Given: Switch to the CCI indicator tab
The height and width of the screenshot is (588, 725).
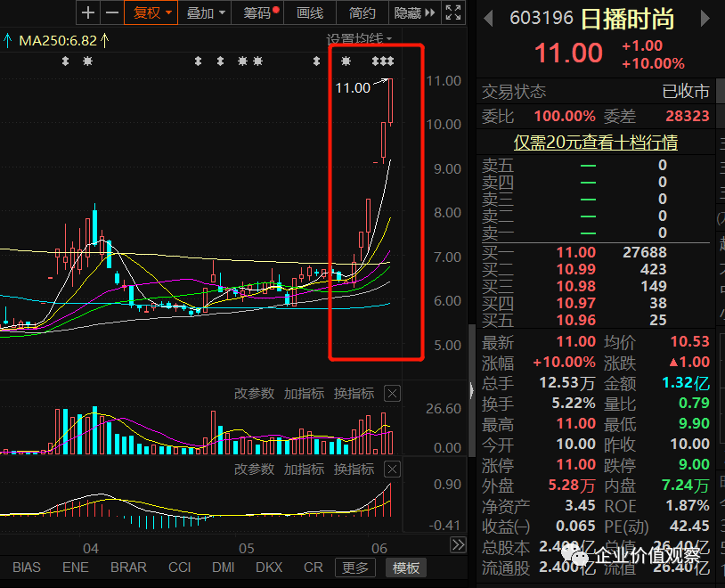Looking at the screenshot, I should pyautogui.click(x=179, y=567).
